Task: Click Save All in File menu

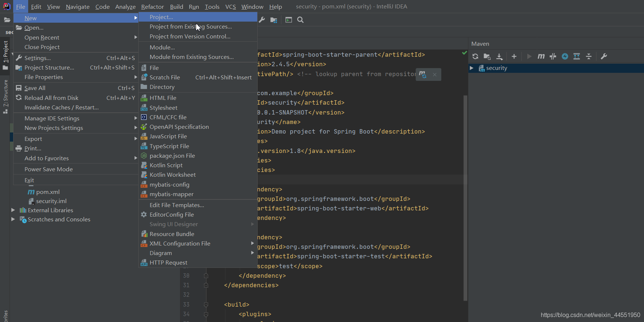Action: pos(76,88)
